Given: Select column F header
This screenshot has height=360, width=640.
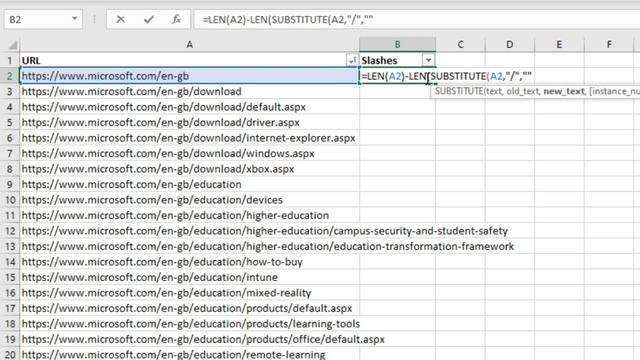Looking at the screenshot, I should pyautogui.click(x=609, y=44).
